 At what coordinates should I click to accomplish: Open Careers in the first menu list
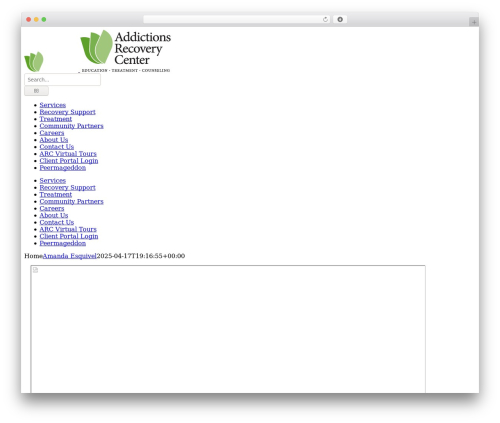pyautogui.click(x=52, y=133)
